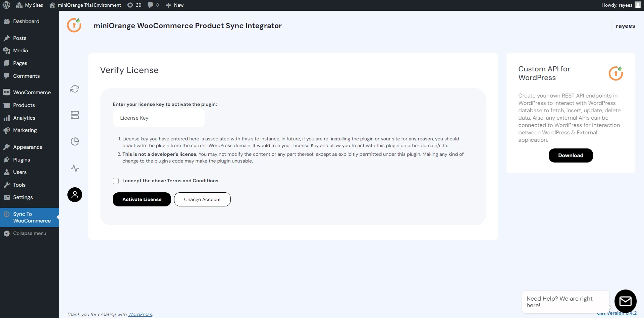Open the Settings menu item
The width and height of the screenshot is (644, 318).
(30, 197)
